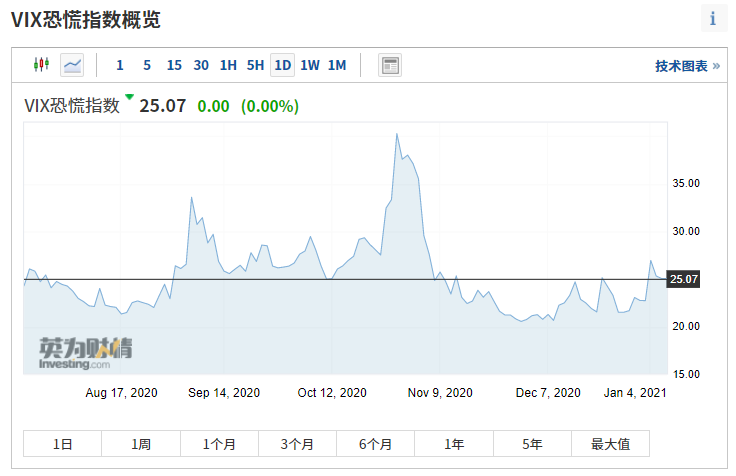Select the 1-minute interval
Viewport: 736px width, 476px height.
(120, 65)
